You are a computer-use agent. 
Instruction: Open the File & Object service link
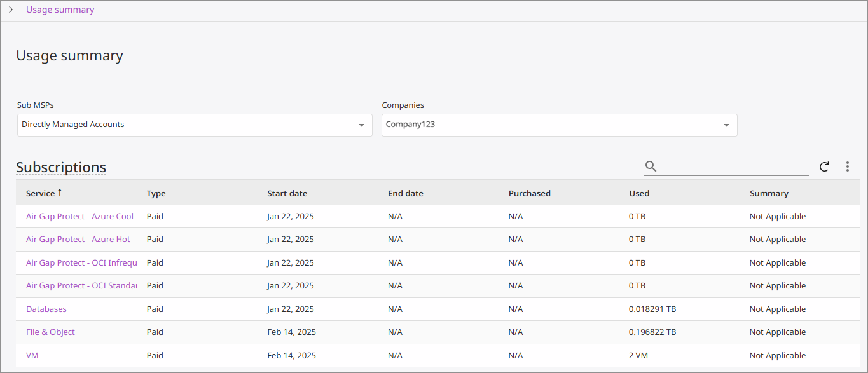(x=50, y=332)
